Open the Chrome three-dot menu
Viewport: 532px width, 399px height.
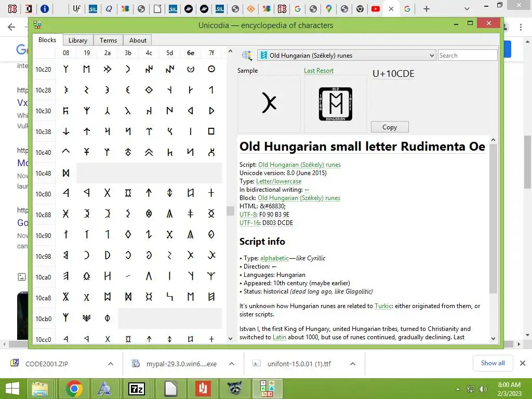pos(521,27)
